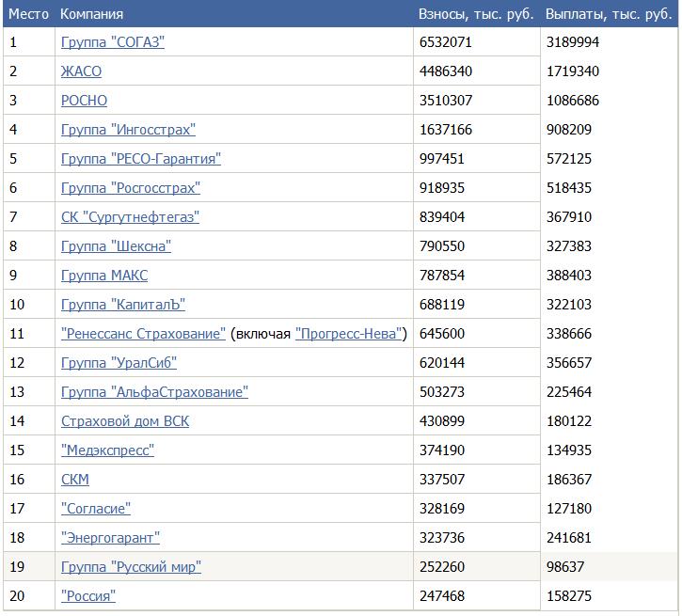The width and height of the screenshot is (682, 616).
Task: Open Группа "Русский мир" link
Action: [131, 567]
